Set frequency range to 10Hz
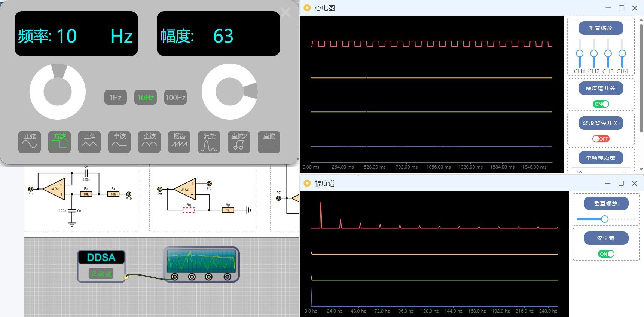The height and width of the screenshot is (317, 644). (x=146, y=98)
